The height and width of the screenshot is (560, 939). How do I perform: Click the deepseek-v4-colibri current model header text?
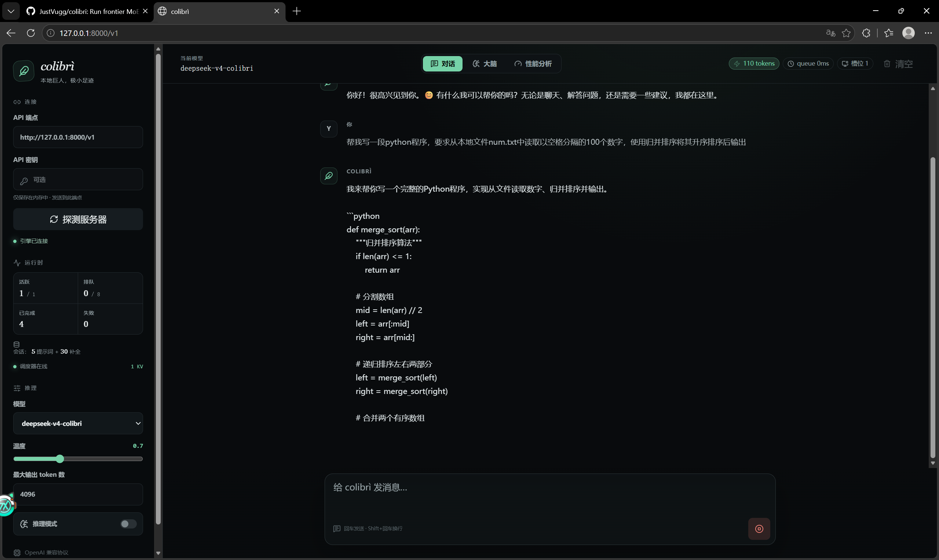pos(217,68)
